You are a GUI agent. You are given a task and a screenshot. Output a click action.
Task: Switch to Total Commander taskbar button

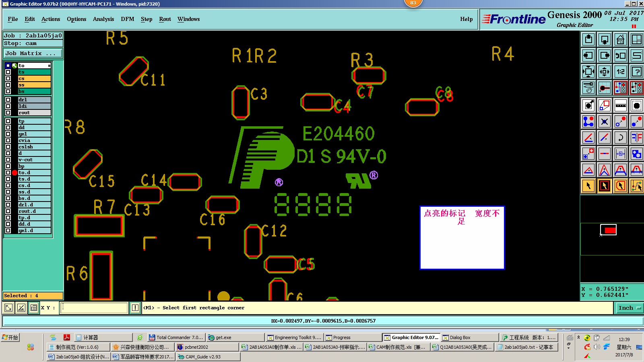(176, 337)
